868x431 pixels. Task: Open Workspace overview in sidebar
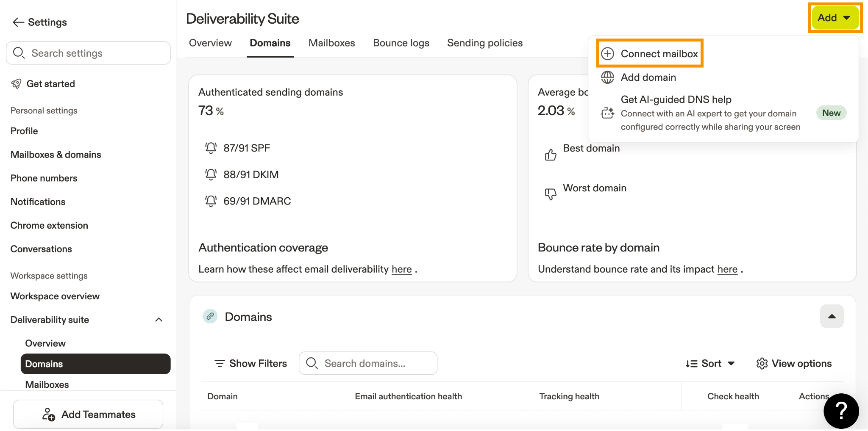pos(55,296)
